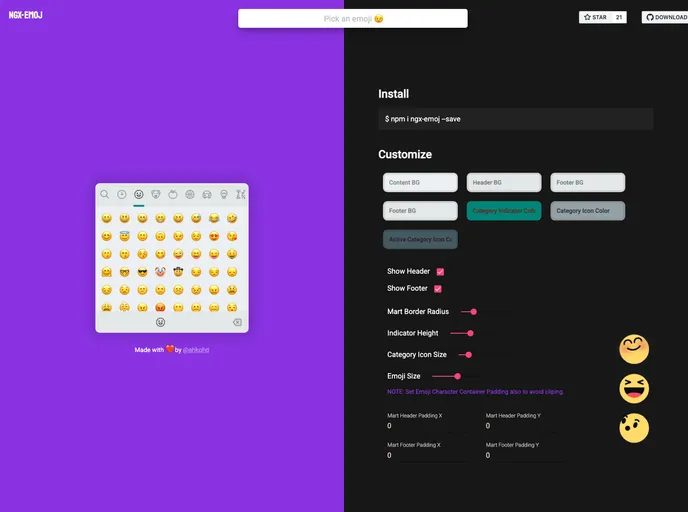Click the GitHub STAR button
688x512 pixels.
coord(595,17)
